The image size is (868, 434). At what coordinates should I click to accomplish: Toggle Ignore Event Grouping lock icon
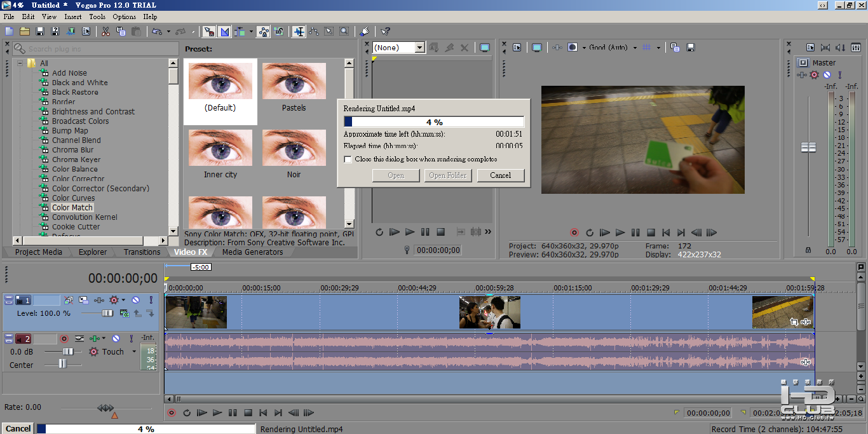pos(279,31)
